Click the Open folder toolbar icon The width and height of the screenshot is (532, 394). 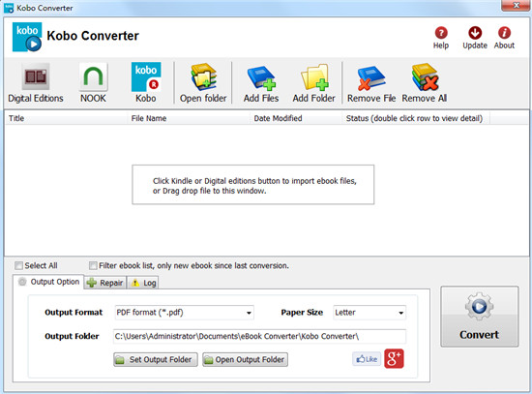[203, 83]
